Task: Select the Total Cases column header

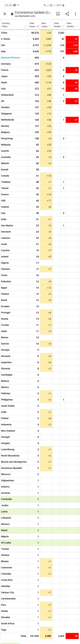Action: (x=32, y=25)
